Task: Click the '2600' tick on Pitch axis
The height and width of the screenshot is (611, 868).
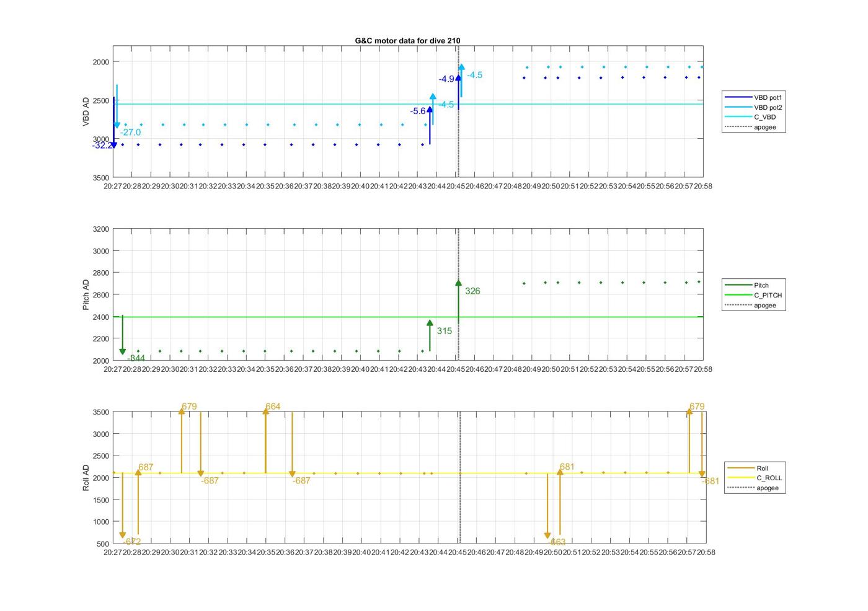Action: [101, 295]
